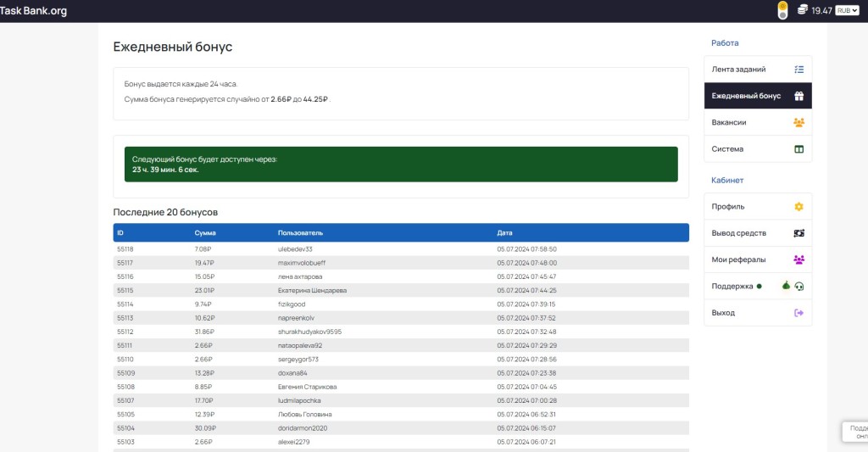The height and width of the screenshot is (452, 868).
Task: Click the purple group icon next to Мои рефералы
Action: pos(798,259)
